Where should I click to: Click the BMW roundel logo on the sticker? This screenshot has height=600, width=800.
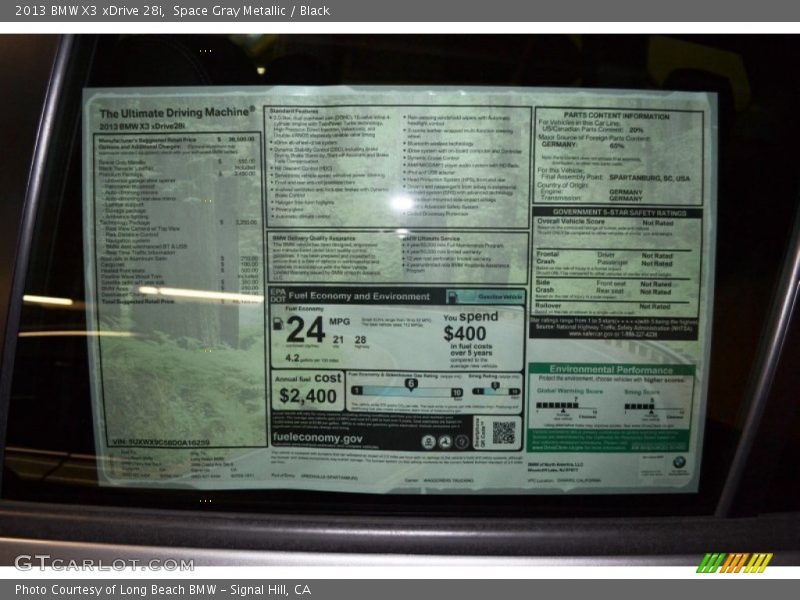679,462
